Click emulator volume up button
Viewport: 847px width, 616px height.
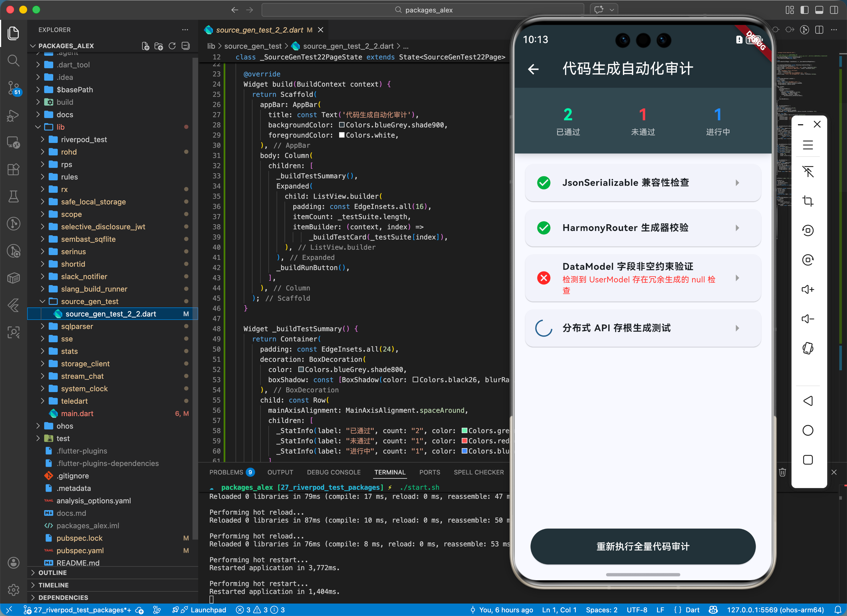(x=807, y=289)
